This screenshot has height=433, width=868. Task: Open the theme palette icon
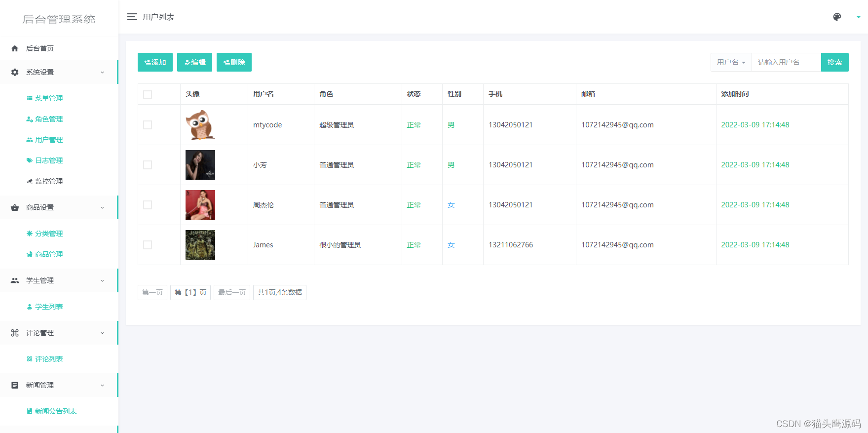click(837, 17)
